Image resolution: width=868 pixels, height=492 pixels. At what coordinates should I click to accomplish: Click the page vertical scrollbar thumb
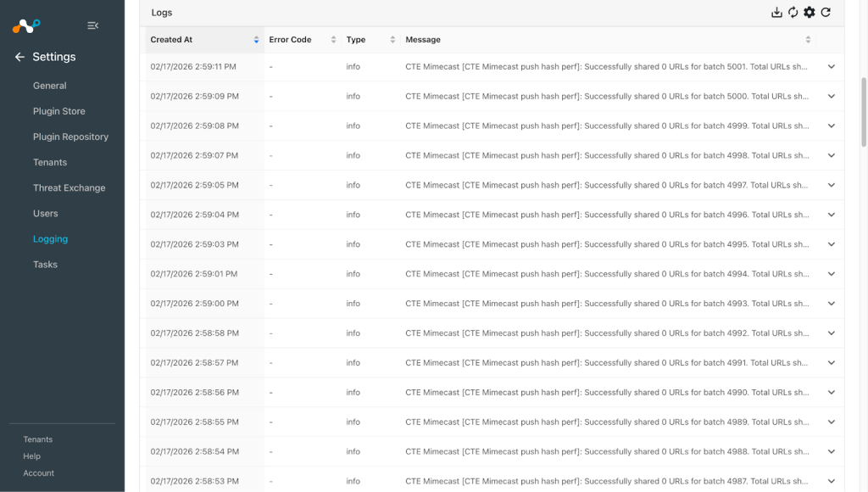coord(864,112)
